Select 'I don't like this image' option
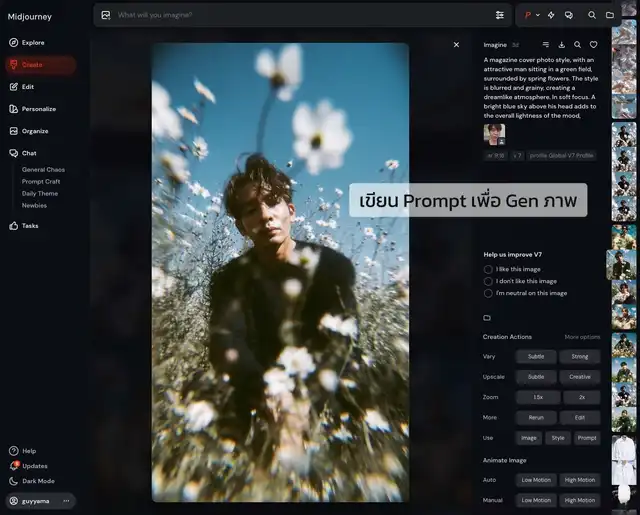Screen dimensions: 640x515 (x=488, y=281)
